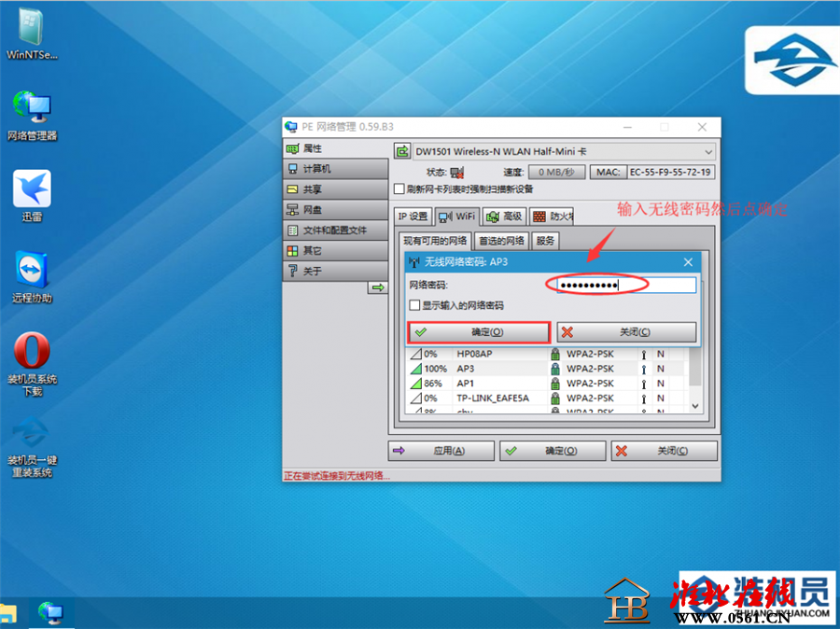Tick the 显示输入的网络密码 checkbox
Screen dimensions: 840x629
[x=414, y=305]
